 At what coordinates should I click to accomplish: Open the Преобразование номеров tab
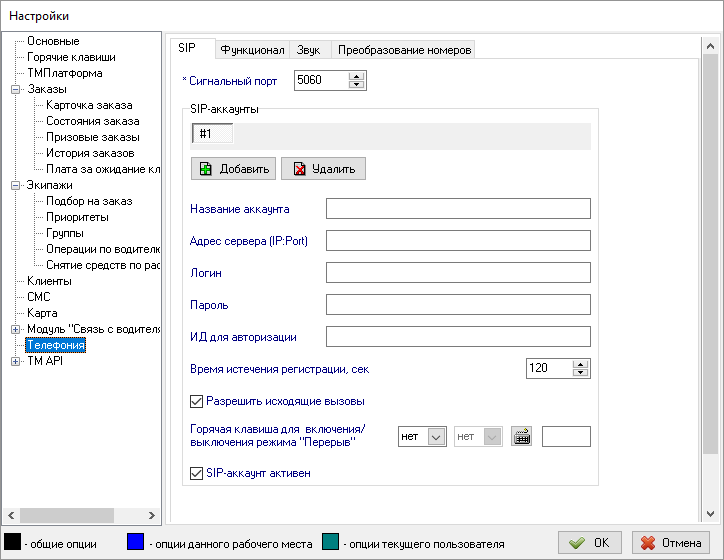(404, 50)
